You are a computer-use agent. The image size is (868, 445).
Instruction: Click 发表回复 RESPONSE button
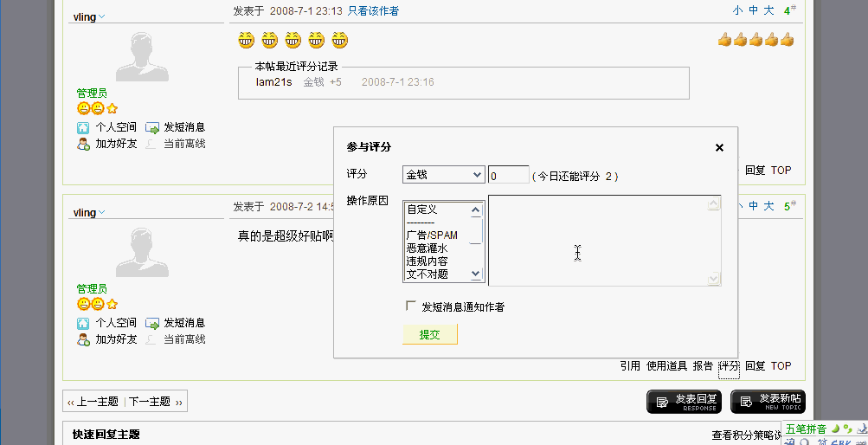[x=685, y=402]
